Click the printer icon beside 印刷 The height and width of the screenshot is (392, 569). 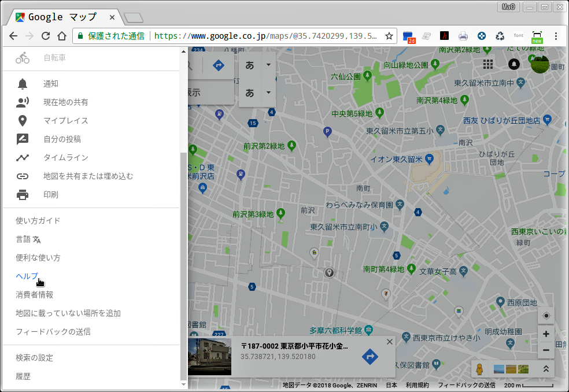(x=23, y=195)
